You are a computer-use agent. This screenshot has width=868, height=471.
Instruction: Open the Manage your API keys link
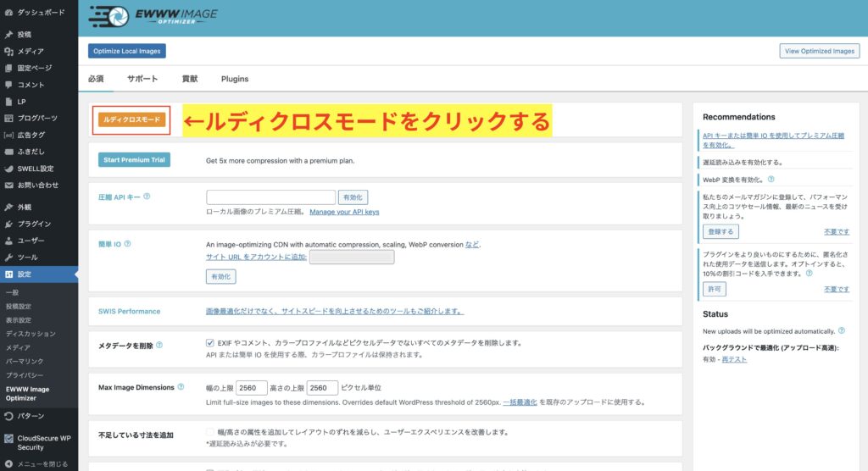344,212
